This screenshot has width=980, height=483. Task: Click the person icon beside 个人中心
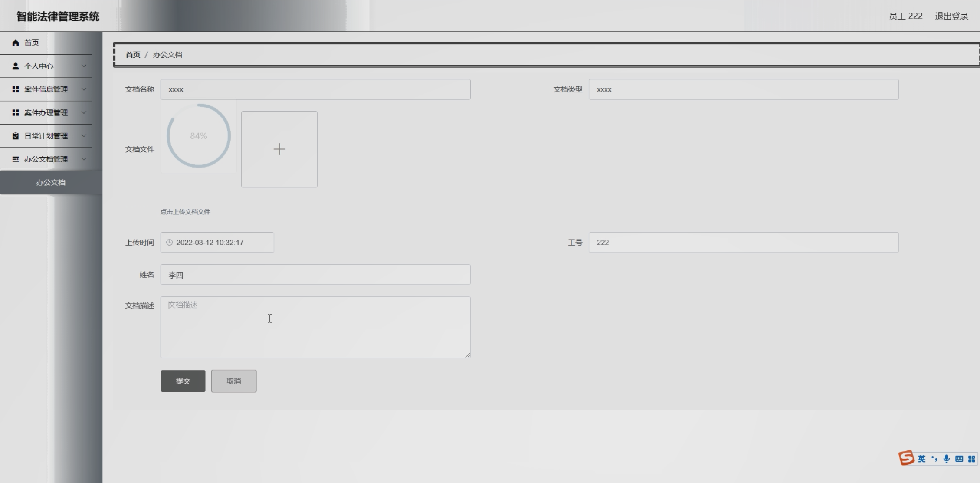tap(16, 66)
